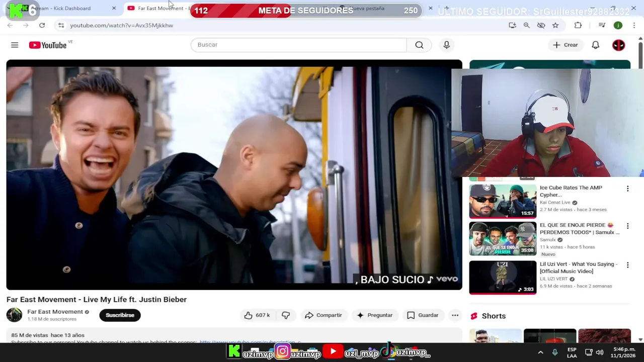
Task: Open EL QUE SE ENOJE PIERDE thumbnail
Action: point(503,238)
